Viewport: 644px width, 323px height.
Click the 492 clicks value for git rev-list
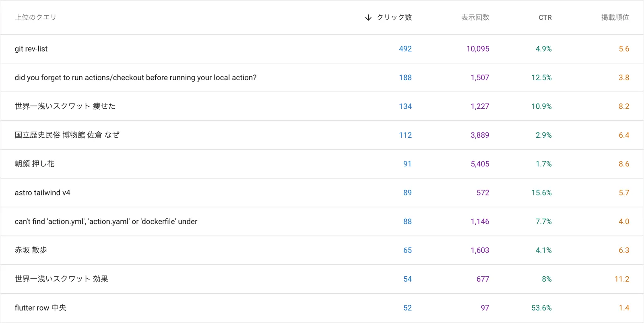405,49
